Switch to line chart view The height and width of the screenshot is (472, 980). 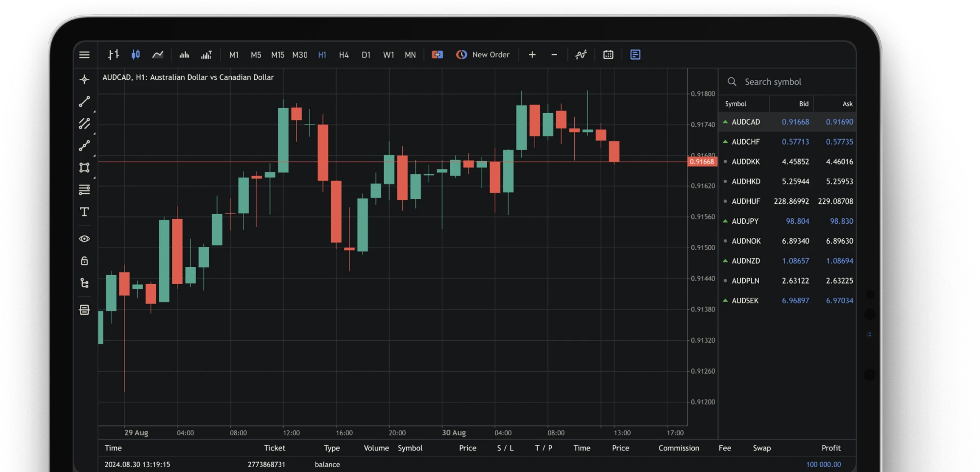[158, 55]
